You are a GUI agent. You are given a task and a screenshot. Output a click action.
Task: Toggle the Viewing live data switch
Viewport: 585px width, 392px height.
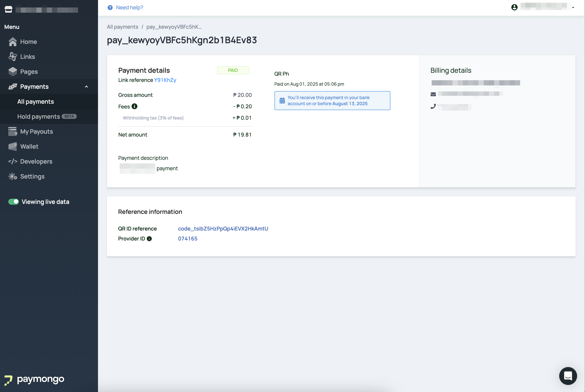coord(14,202)
